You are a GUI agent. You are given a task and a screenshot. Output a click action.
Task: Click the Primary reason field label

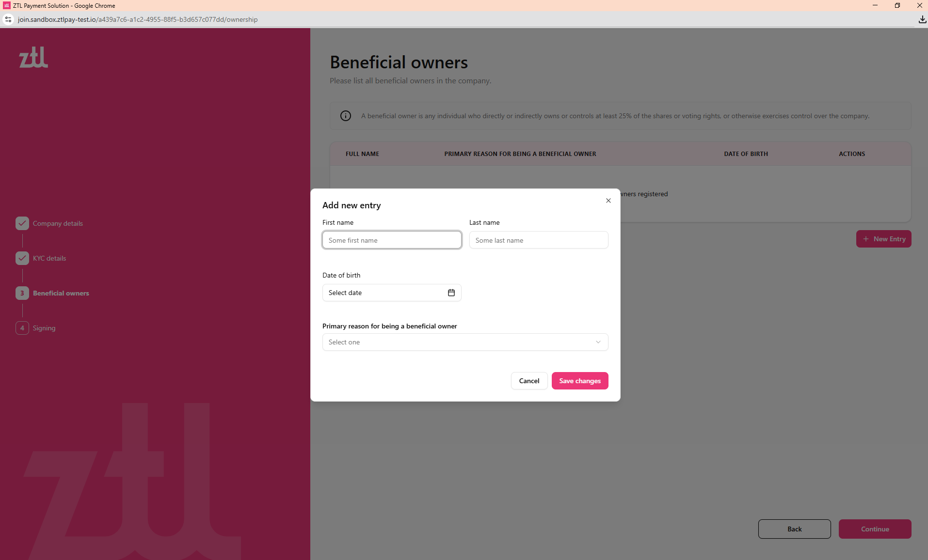pos(389,326)
